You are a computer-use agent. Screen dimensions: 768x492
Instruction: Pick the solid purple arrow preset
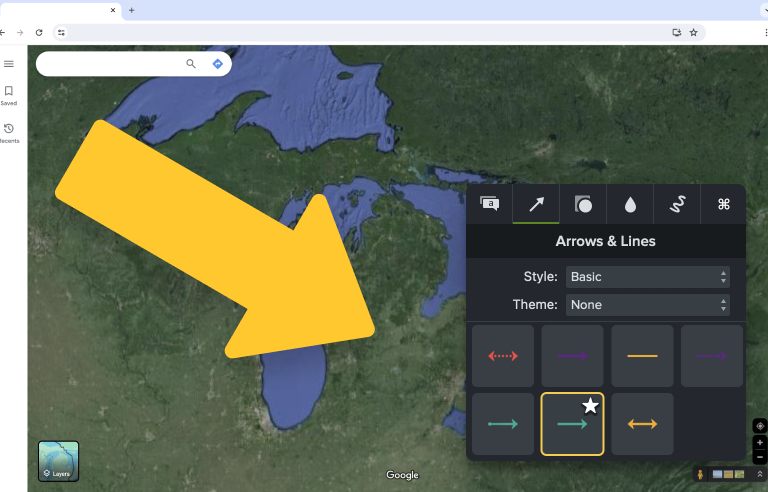(573, 356)
